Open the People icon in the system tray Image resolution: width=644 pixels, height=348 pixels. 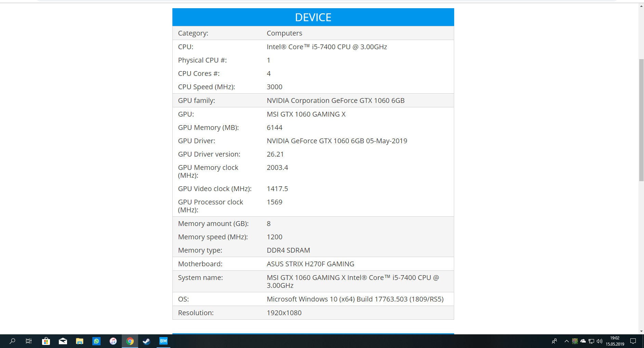[x=554, y=341]
